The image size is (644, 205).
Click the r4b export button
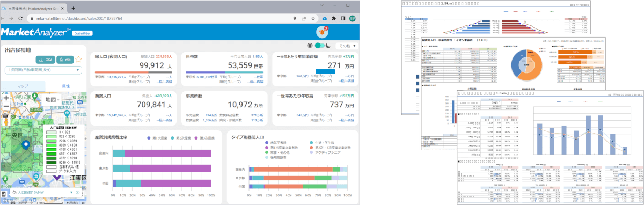(x=64, y=59)
